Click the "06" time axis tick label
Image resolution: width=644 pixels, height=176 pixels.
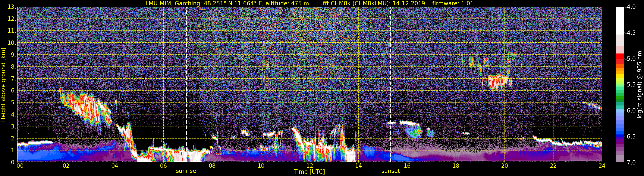point(163,166)
